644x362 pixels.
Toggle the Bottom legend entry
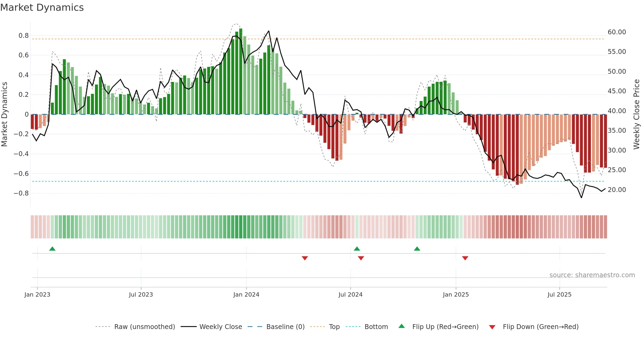pos(367,327)
